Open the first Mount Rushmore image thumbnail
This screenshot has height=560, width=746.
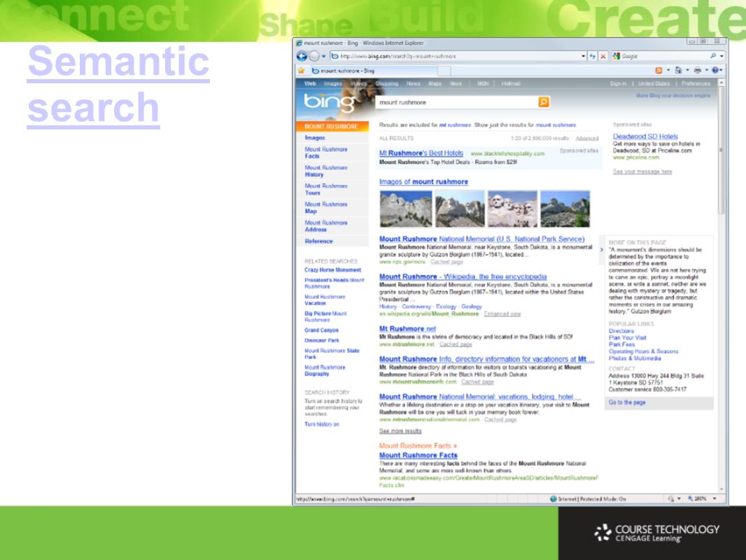tap(406, 209)
